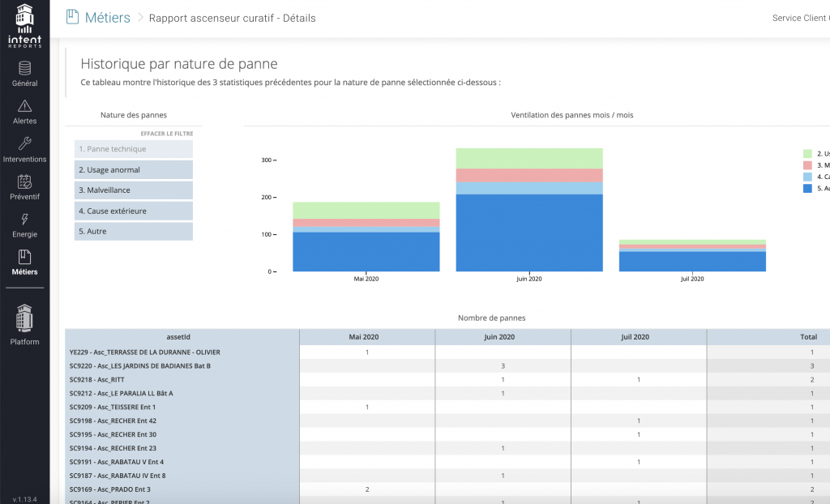The width and height of the screenshot is (830, 504).
Task: Toggle the '2. Usage anormal' filter
Action: click(x=133, y=169)
